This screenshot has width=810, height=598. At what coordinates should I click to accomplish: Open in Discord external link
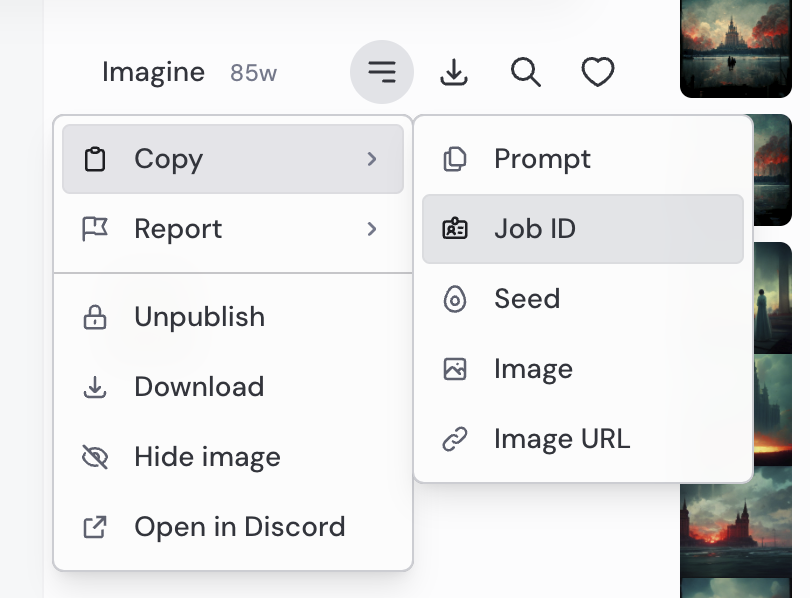point(239,527)
